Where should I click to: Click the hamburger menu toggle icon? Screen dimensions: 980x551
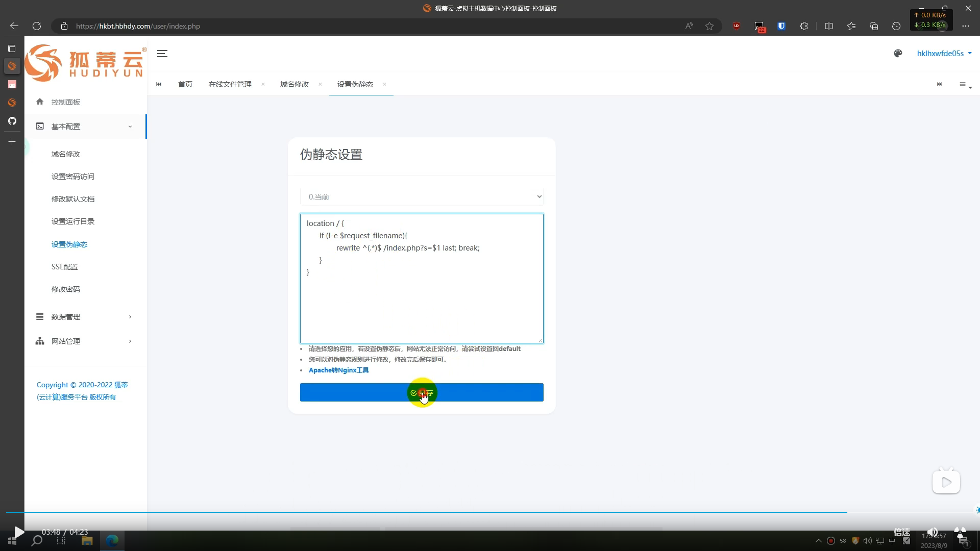pyautogui.click(x=162, y=54)
